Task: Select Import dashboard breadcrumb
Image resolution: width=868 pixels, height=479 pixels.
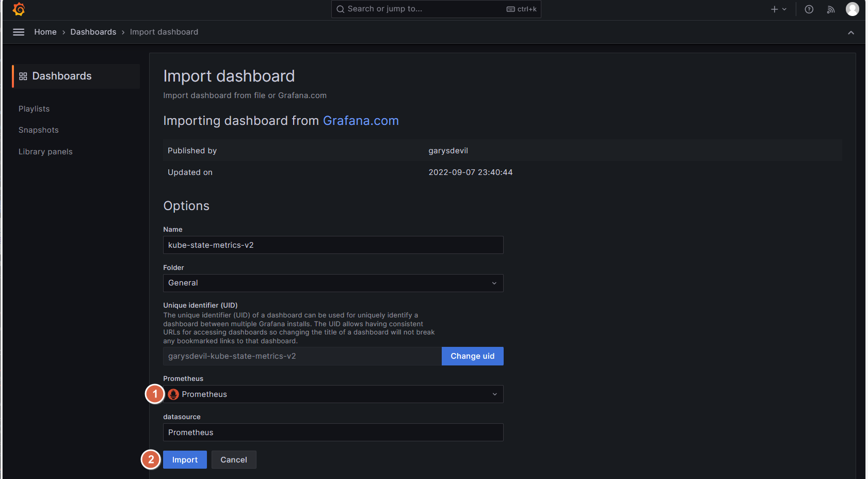Action: (x=164, y=32)
